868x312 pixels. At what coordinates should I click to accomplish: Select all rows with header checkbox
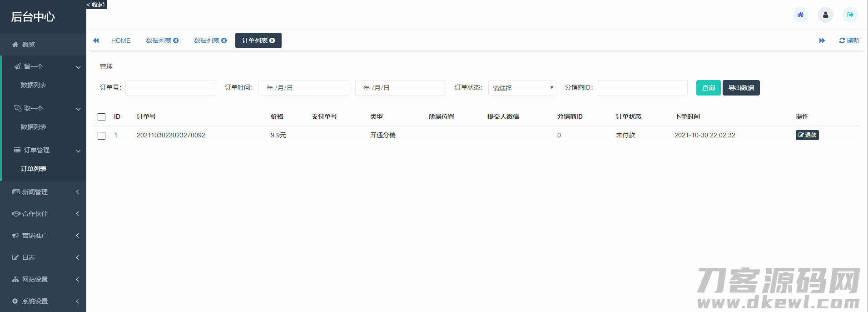click(x=102, y=117)
